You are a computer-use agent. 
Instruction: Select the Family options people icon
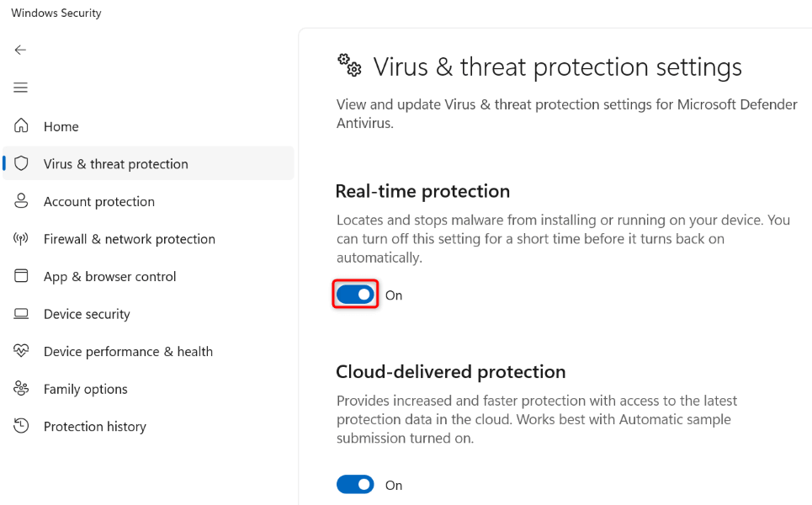pos(20,388)
